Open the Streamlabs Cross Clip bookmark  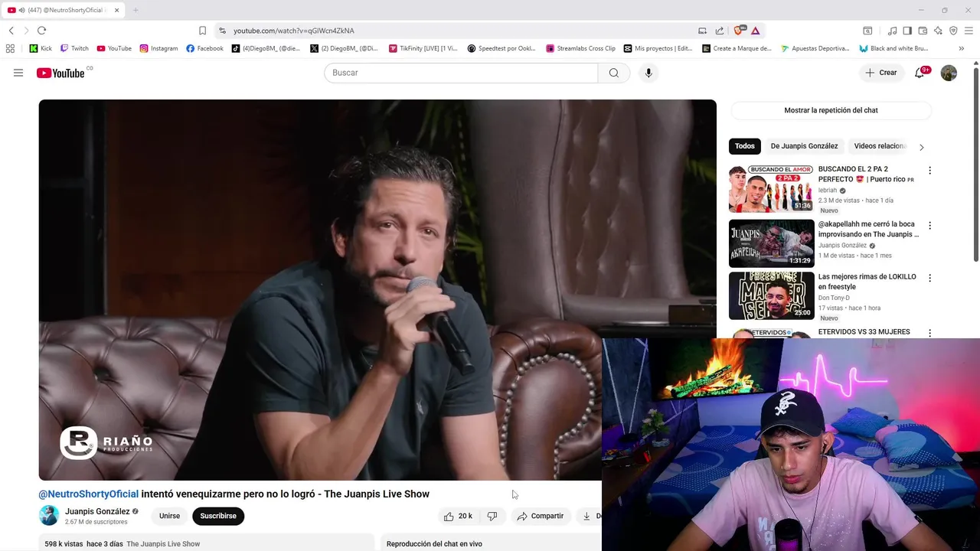pos(580,48)
